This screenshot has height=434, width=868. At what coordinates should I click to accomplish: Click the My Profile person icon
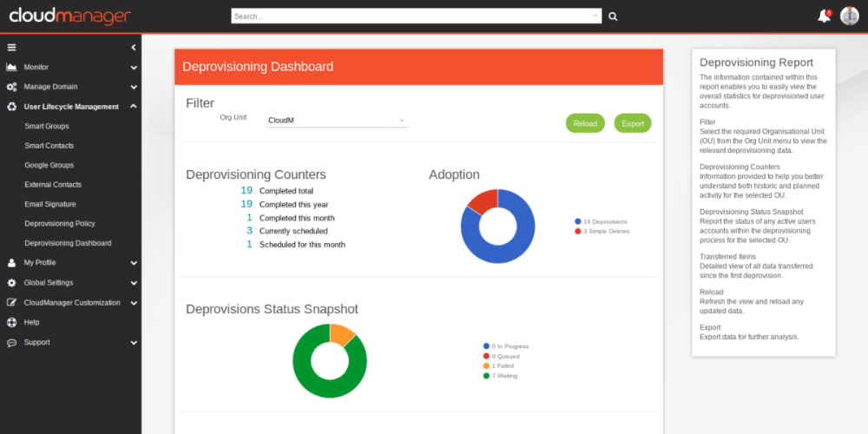pos(11,263)
